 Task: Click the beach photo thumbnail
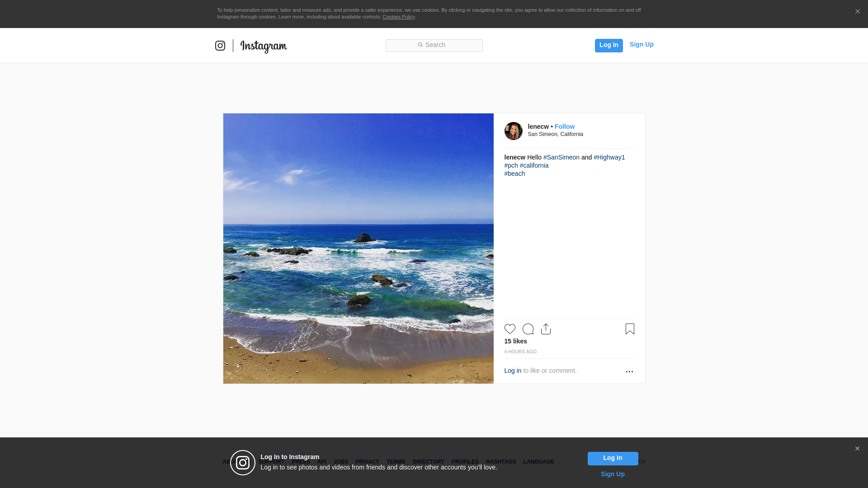[x=358, y=249]
